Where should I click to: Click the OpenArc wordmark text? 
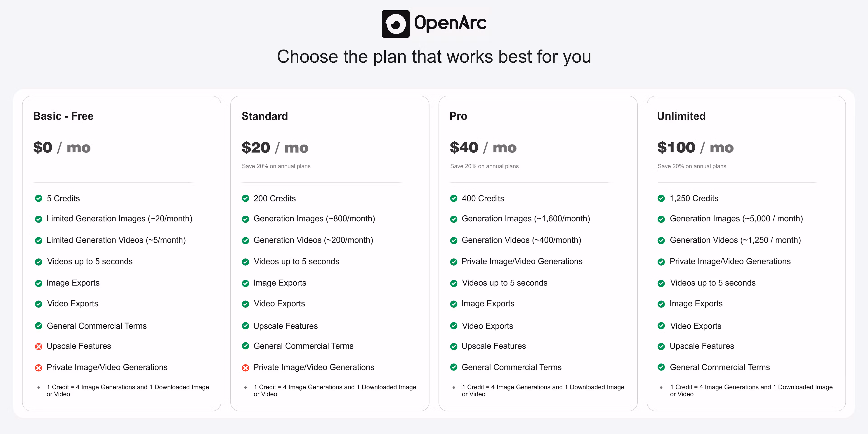(x=451, y=23)
